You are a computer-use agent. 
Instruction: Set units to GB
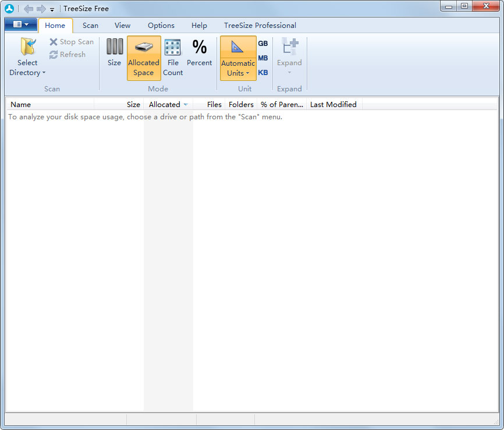coord(263,44)
